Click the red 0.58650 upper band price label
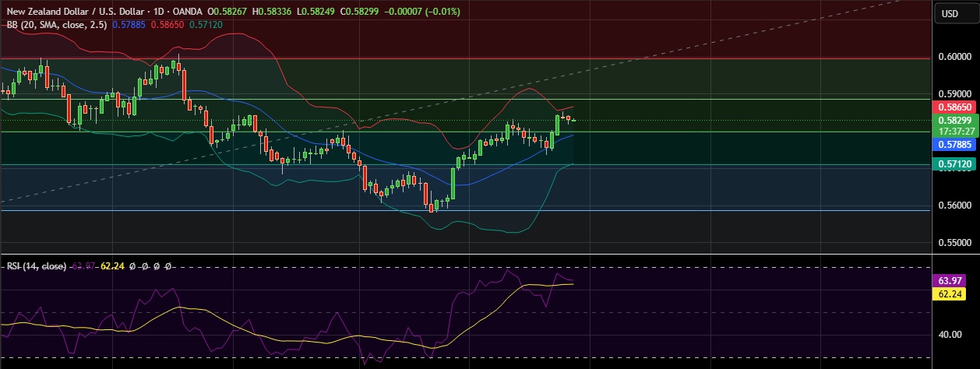 tap(954, 106)
